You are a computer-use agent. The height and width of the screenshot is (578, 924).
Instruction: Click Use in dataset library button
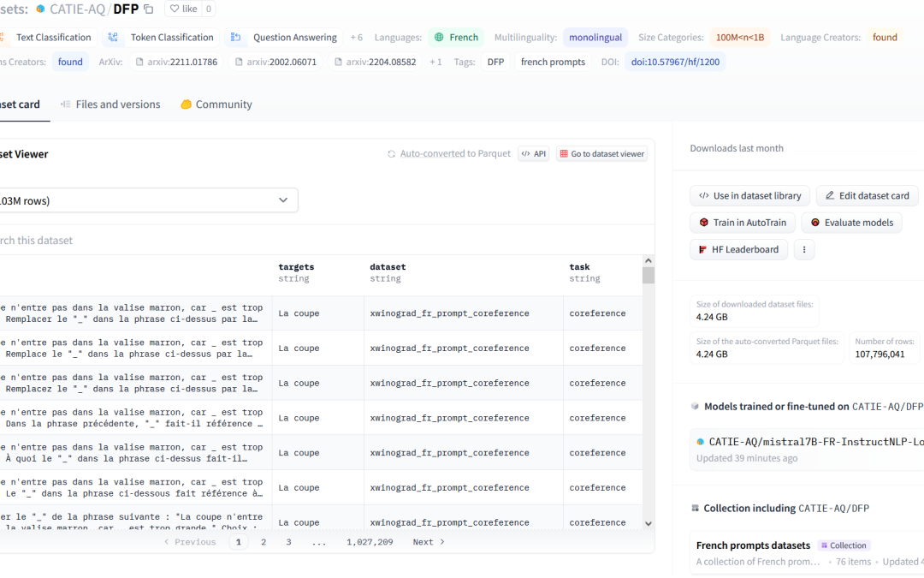[x=749, y=196]
